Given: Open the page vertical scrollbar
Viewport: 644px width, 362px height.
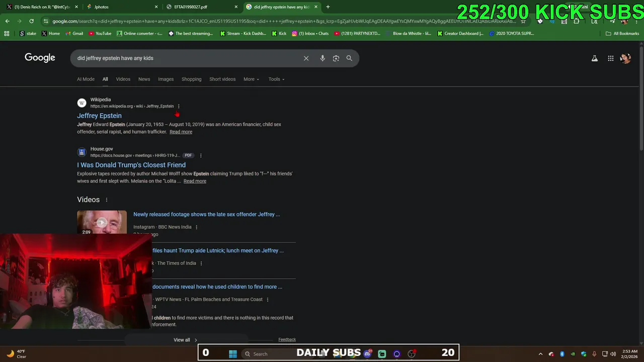Looking at the screenshot, I should coord(641,98).
